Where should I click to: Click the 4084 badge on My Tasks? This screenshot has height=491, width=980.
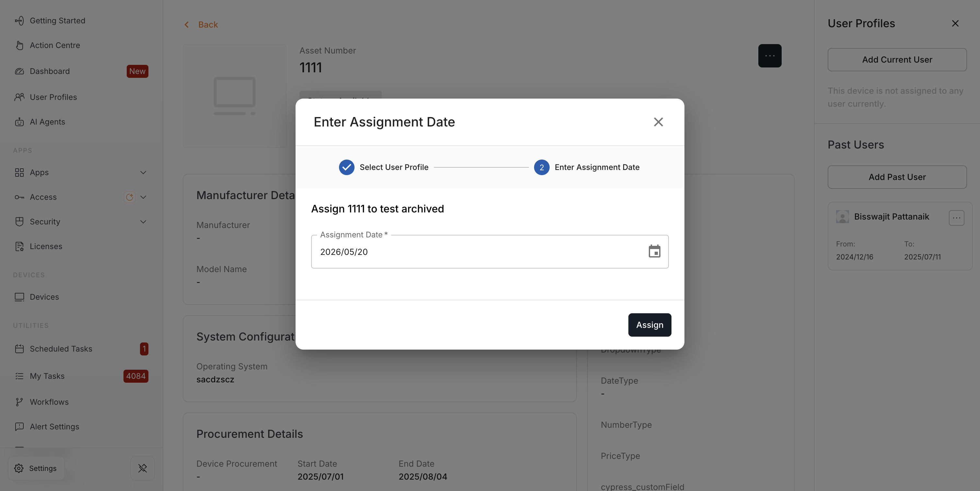click(x=136, y=376)
